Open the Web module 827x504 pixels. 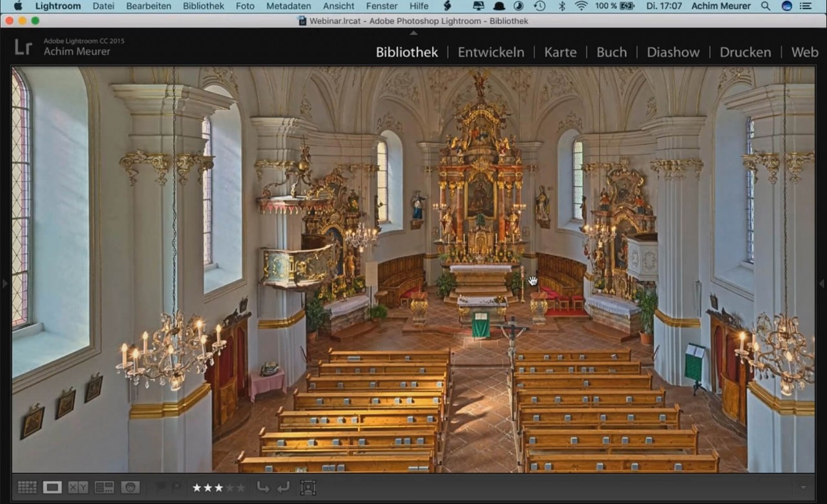[804, 52]
